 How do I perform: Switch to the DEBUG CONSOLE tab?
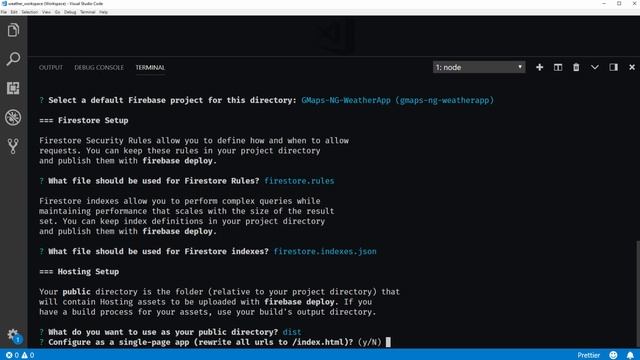(99, 67)
